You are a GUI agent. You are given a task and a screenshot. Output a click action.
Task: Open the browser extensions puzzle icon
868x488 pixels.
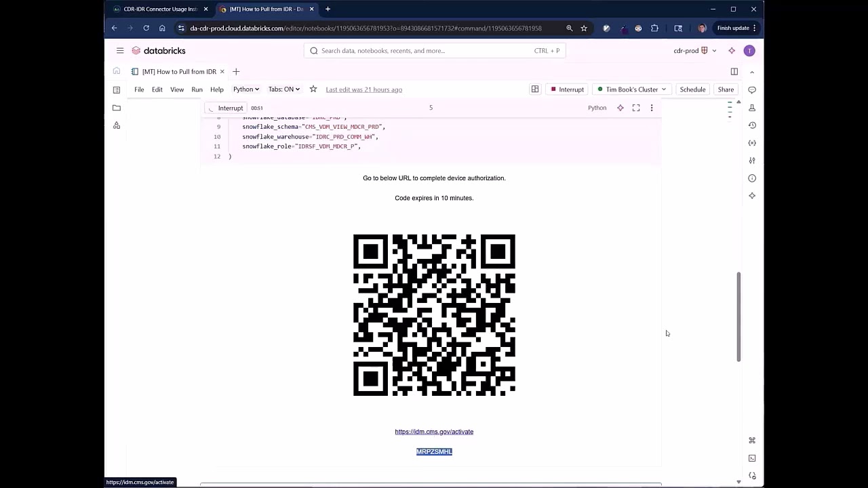coord(654,28)
